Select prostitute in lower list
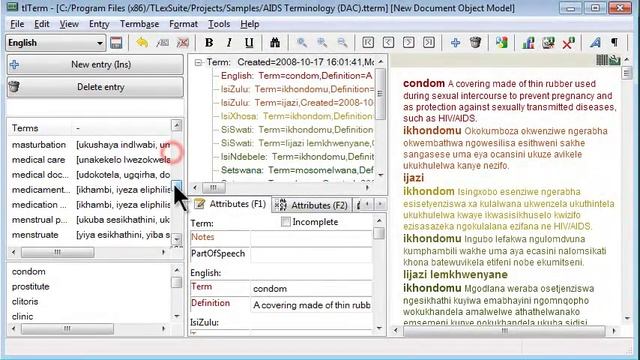The width and height of the screenshot is (640, 360). [31, 287]
